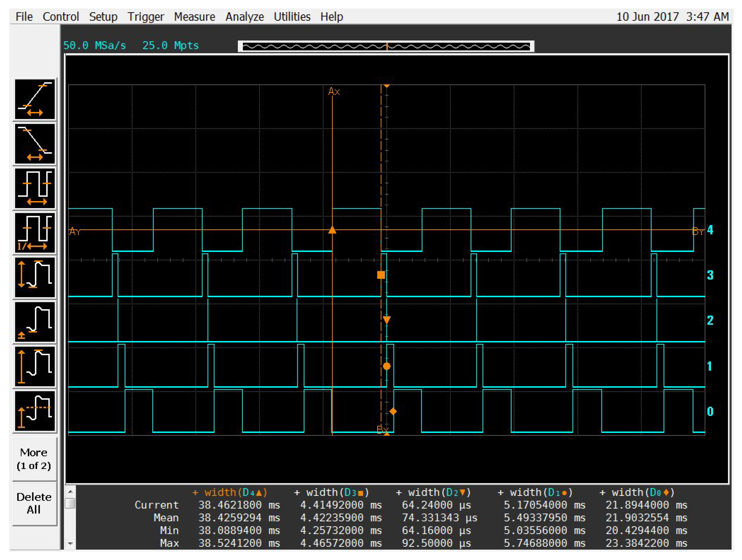Open the Utilities menu
The height and width of the screenshot is (560, 742).
click(292, 16)
